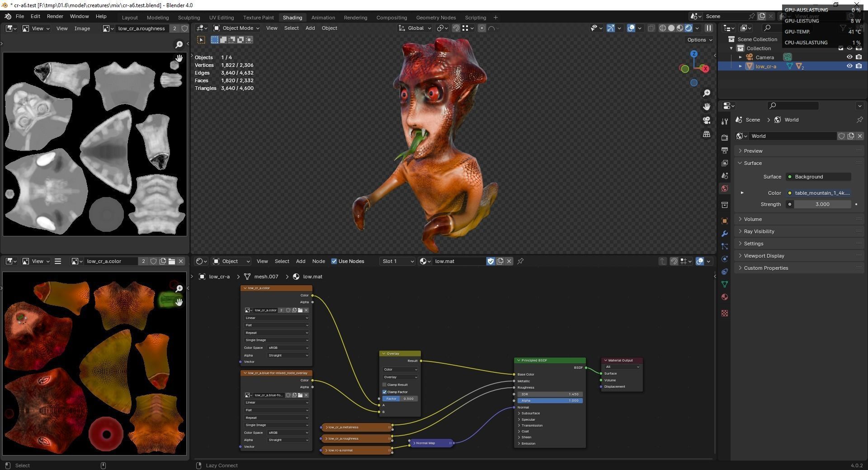Open the Texture properties tab
The width and height of the screenshot is (868, 470).
point(725,313)
